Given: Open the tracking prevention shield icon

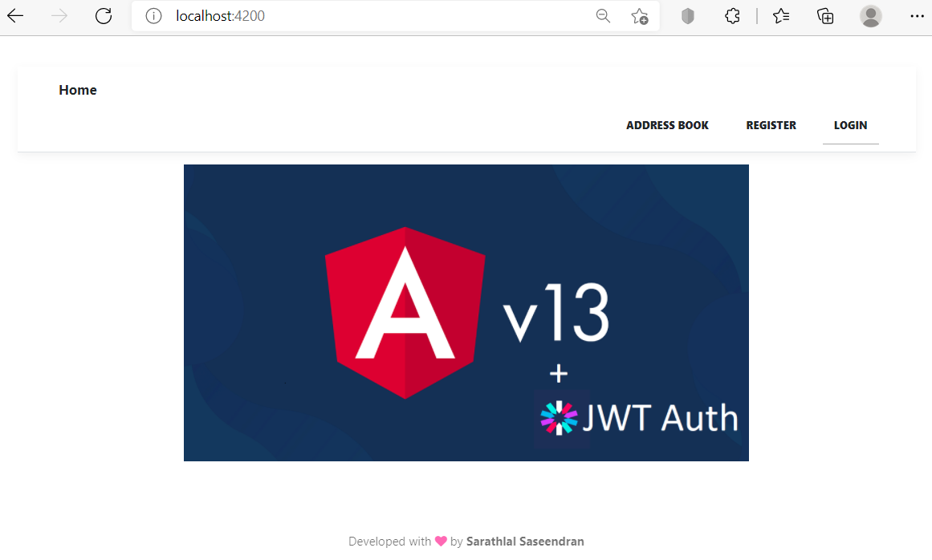Looking at the screenshot, I should click(x=688, y=16).
